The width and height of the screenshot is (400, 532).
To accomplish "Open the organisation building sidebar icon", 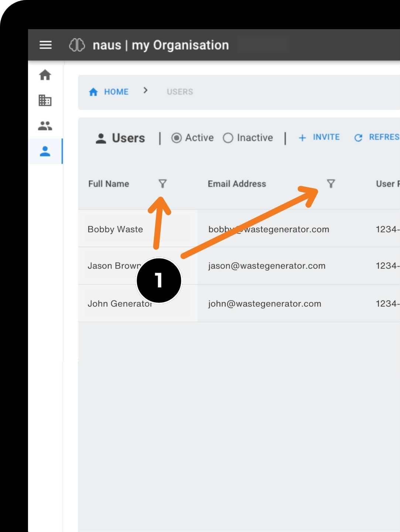I will click(x=45, y=100).
